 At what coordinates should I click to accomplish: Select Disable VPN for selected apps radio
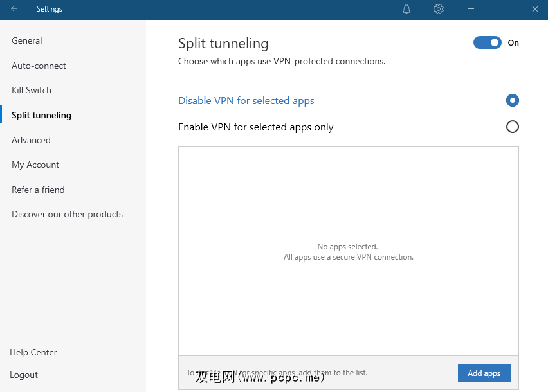click(512, 100)
